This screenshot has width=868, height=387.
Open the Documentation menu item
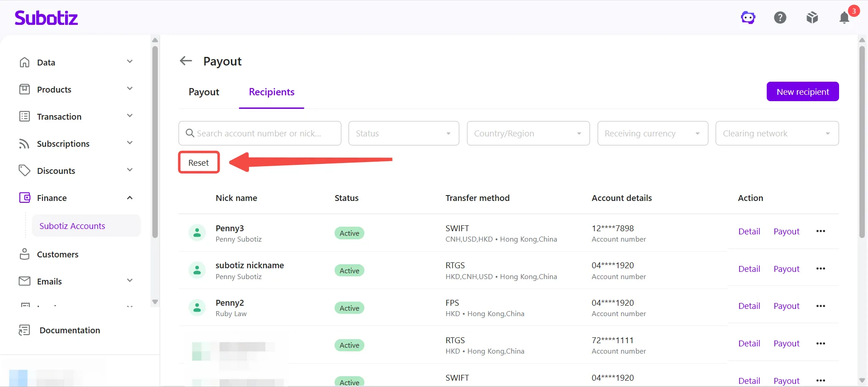[x=70, y=331]
